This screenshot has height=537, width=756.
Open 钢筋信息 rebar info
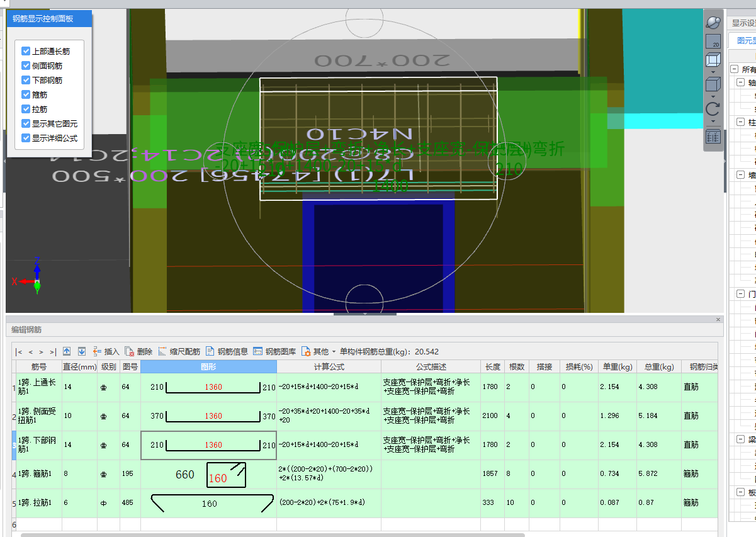(x=227, y=351)
